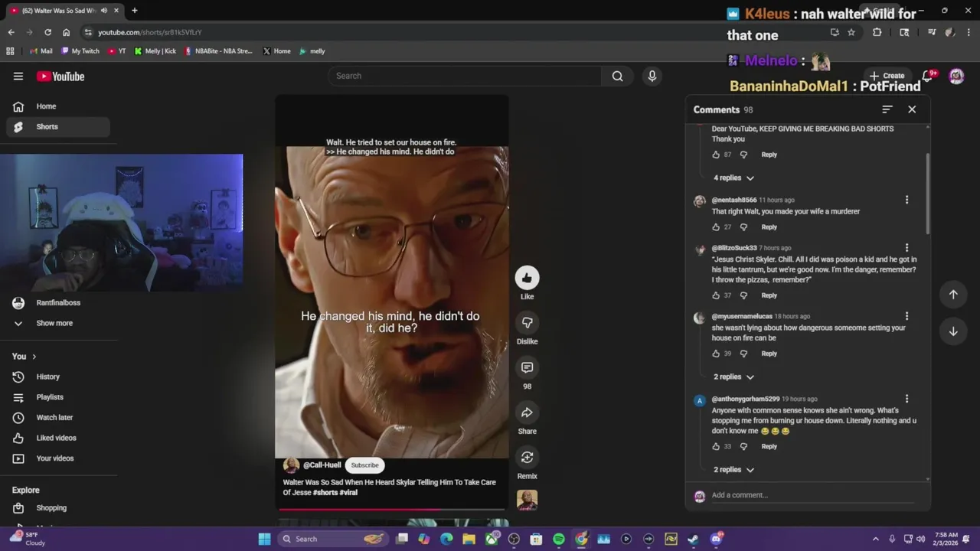Like the Short with thumbs-up button
Screen dimensions: 980x551
click(527, 278)
